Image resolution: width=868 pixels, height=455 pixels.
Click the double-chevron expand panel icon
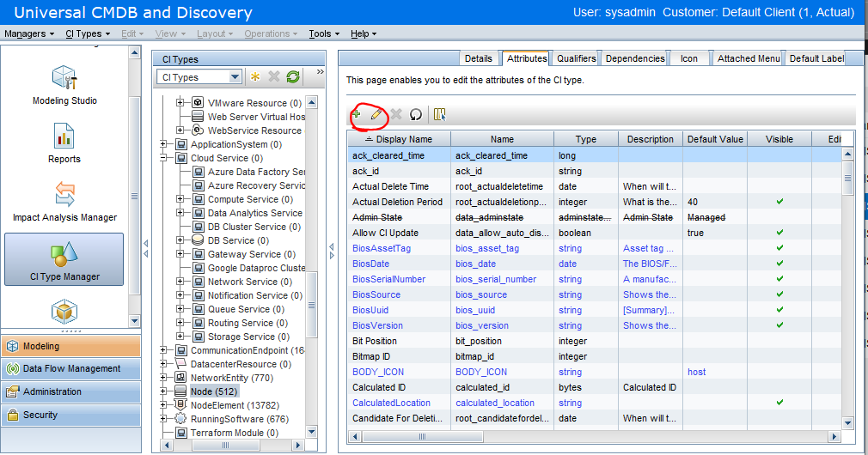pyautogui.click(x=320, y=72)
